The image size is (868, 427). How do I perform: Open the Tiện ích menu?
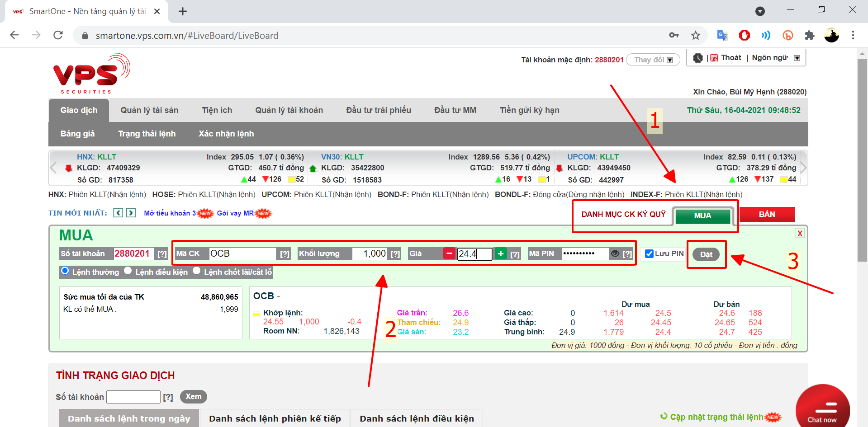(x=217, y=110)
